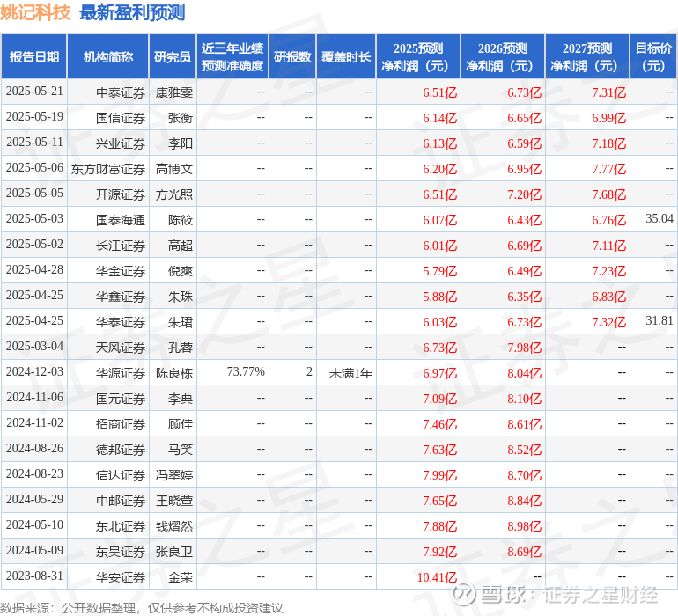The width and height of the screenshot is (678, 616).
Task: Click the 7.98亿 profit value
Action: click(x=525, y=348)
